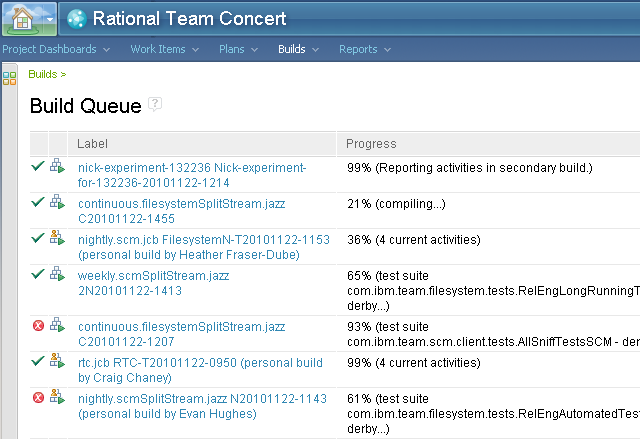Open continuous.filesystemSplitStream.jazz C20101122-1455 build
The height and width of the screenshot is (439, 640).
[181, 211]
